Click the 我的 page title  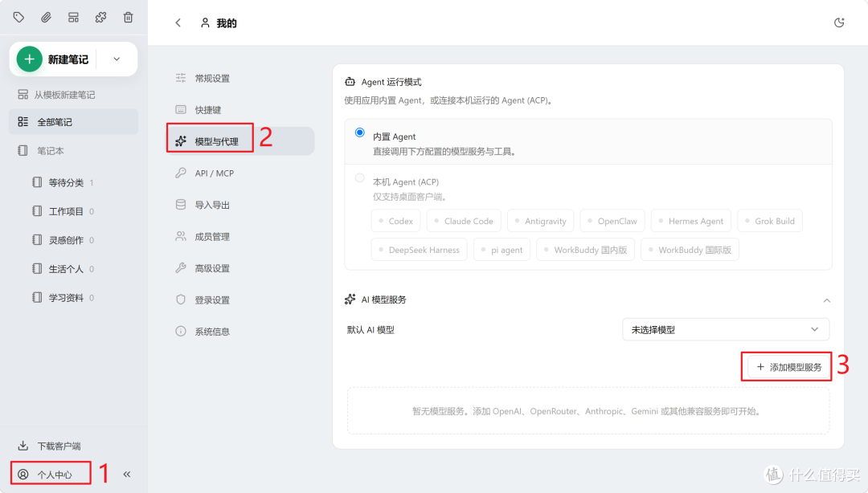click(227, 22)
